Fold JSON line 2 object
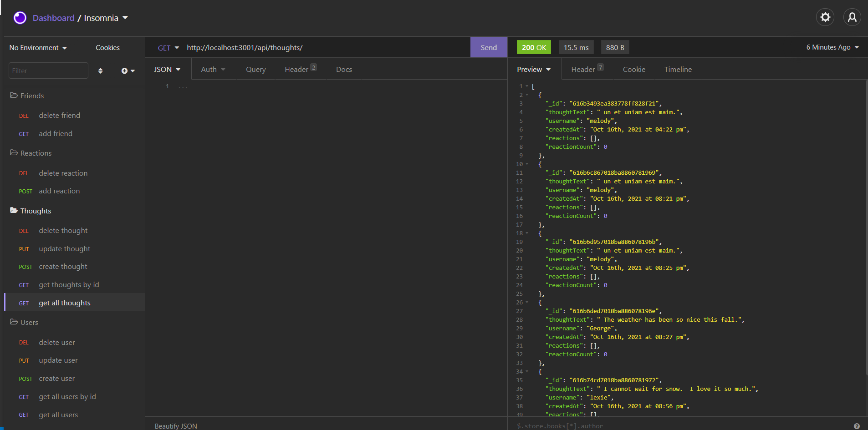Image resolution: width=868 pixels, height=430 pixels. click(x=527, y=95)
